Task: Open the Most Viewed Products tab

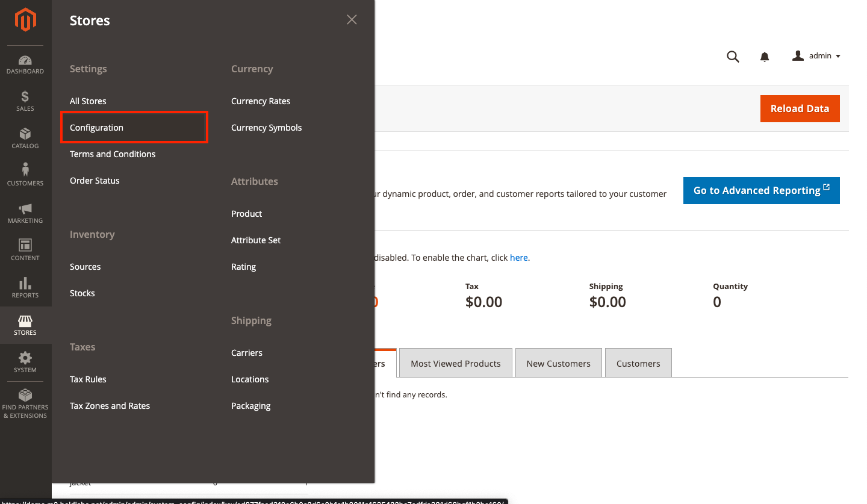Action: pyautogui.click(x=455, y=362)
